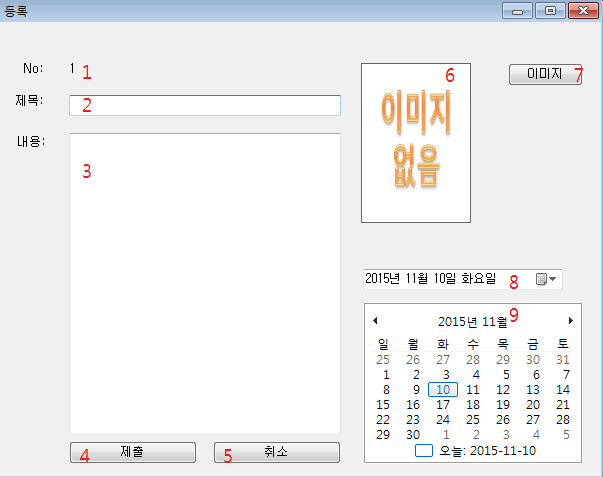
Task: Submit the form with the 제출 button
Action: pyautogui.click(x=133, y=452)
